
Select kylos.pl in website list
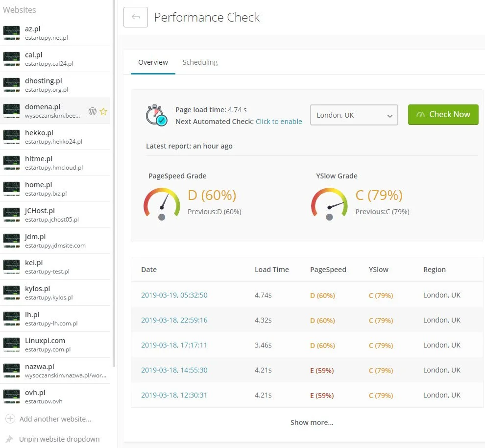(x=55, y=293)
